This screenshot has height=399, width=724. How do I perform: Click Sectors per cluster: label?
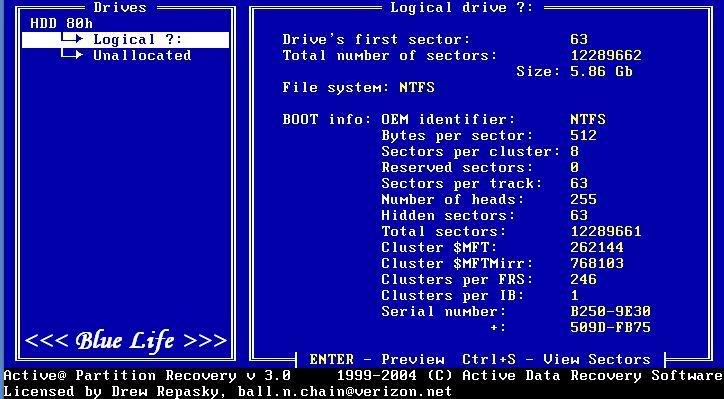click(471, 151)
